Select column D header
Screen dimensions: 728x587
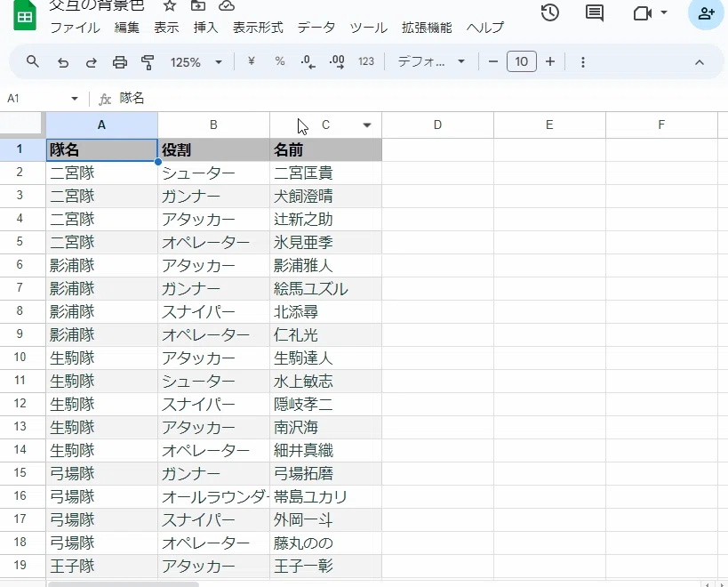(438, 125)
